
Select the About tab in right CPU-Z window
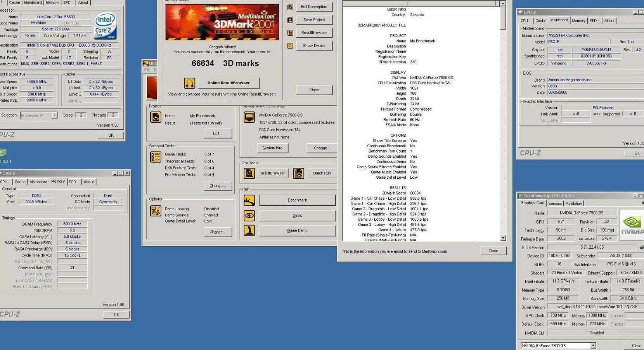tap(609, 21)
